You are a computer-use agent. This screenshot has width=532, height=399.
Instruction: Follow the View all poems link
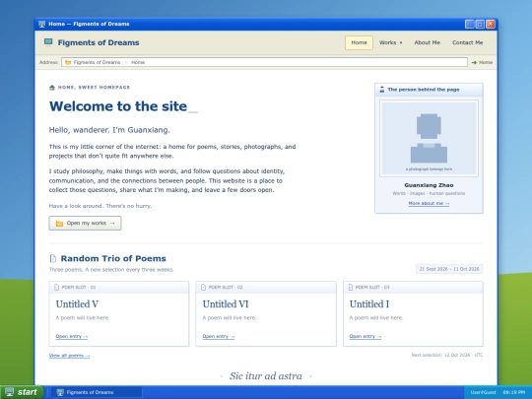pos(69,356)
